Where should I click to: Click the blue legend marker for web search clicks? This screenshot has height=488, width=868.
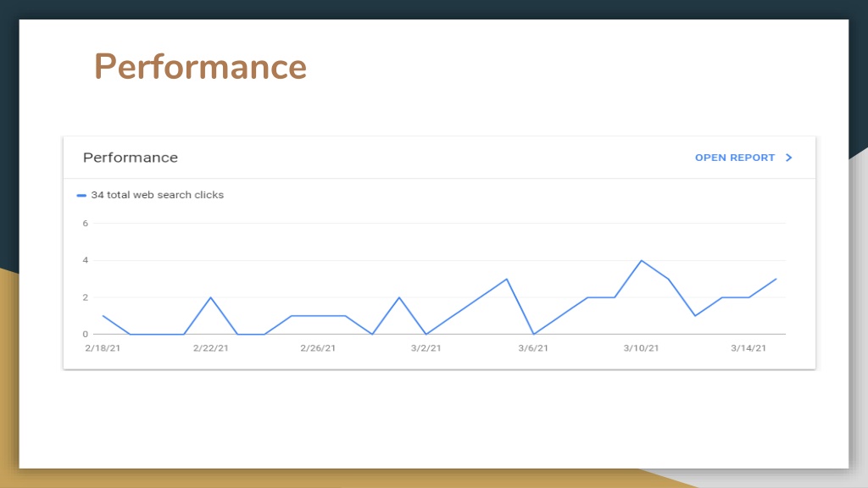81,196
